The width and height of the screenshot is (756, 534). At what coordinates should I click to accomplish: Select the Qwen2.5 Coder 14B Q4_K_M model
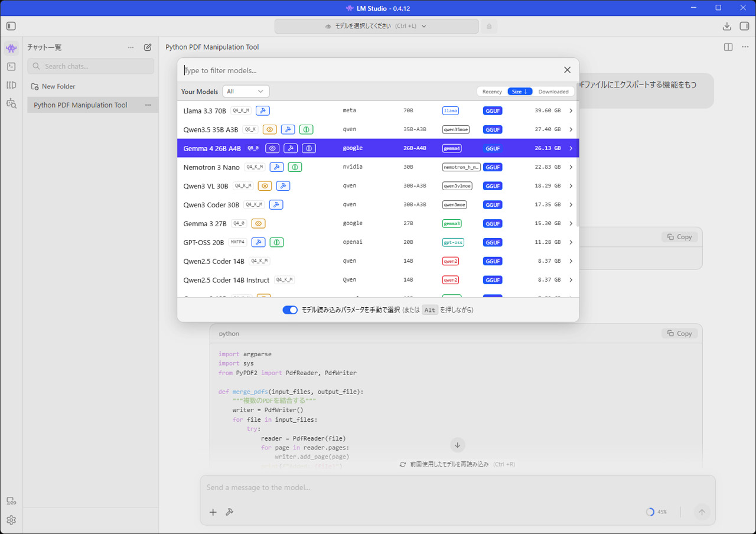[378, 261]
